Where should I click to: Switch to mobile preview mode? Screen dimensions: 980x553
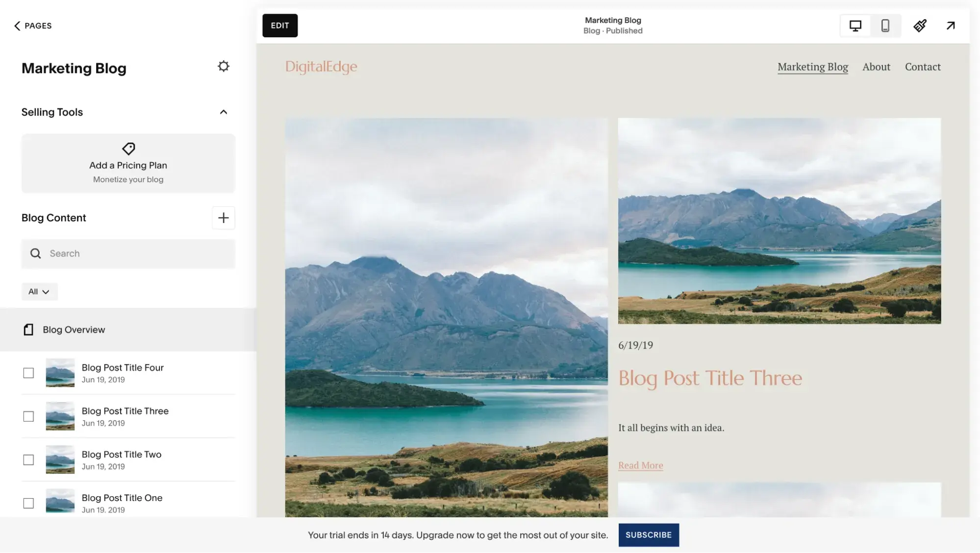point(886,25)
